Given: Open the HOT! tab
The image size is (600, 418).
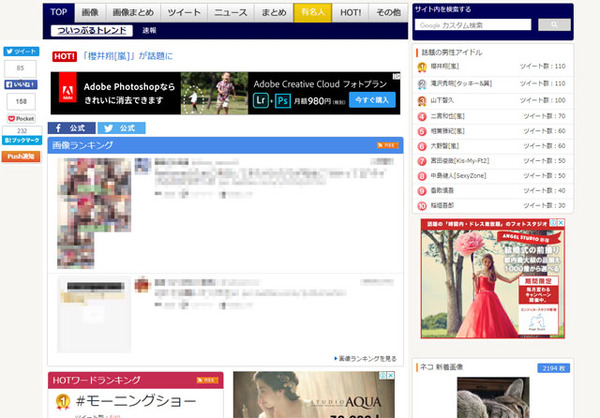Looking at the screenshot, I should (x=351, y=13).
